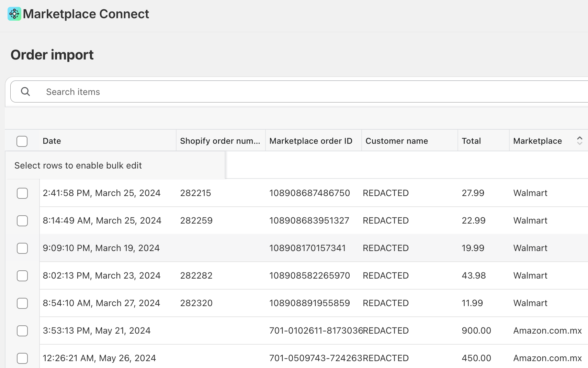This screenshot has height=368, width=588.
Task: Open marketplace order ID 108908687486750
Action: (309, 193)
